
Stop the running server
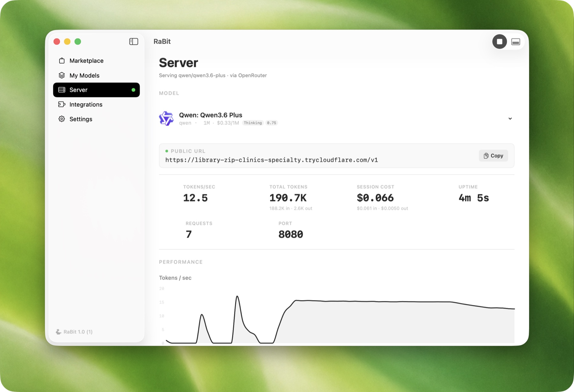(499, 42)
